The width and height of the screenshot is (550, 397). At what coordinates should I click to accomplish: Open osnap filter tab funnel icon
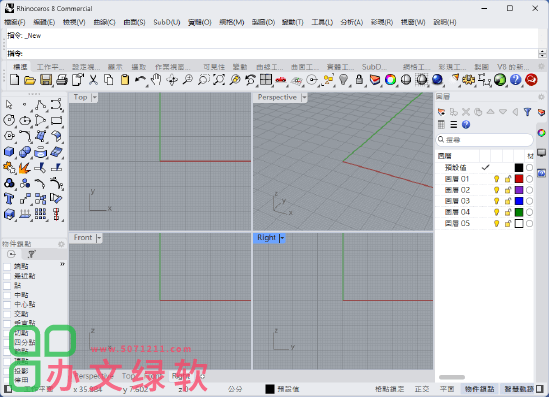point(32,254)
